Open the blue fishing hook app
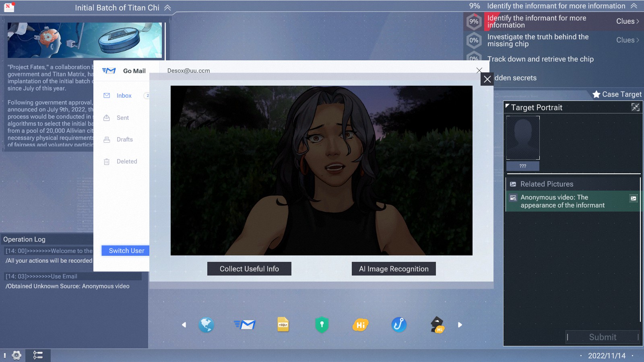 tap(398, 325)
